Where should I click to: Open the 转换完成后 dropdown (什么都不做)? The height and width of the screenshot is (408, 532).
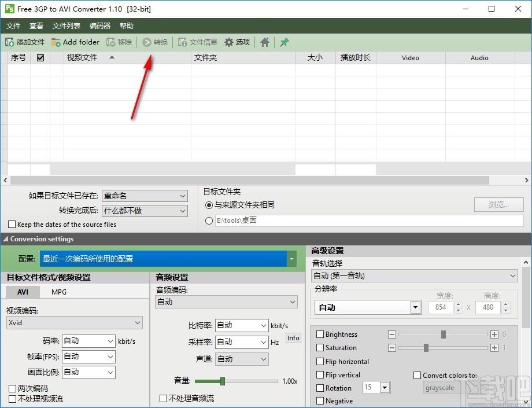[145, 211]
